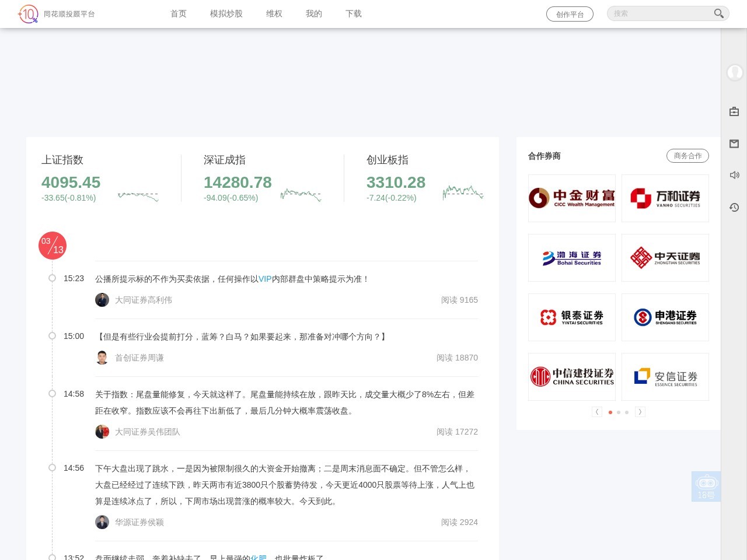
Task: Click the user avatar in sidebar
Action: click(734, 72)
